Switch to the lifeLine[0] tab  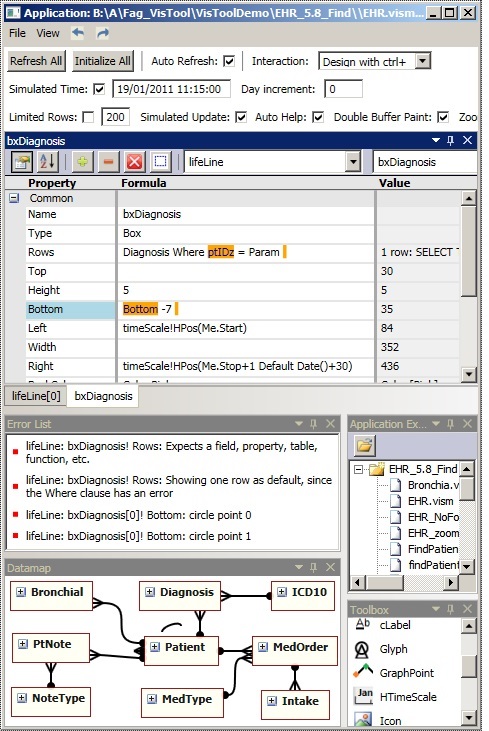point(36,396)
